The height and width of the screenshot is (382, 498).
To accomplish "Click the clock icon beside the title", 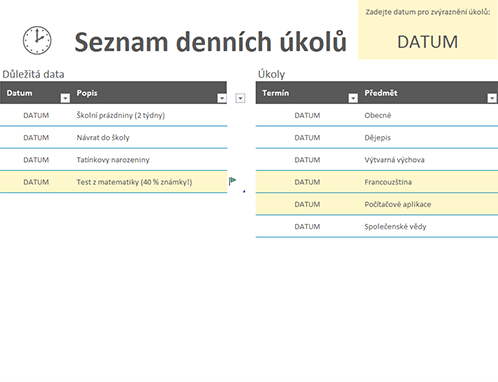I will pos(37,40).
